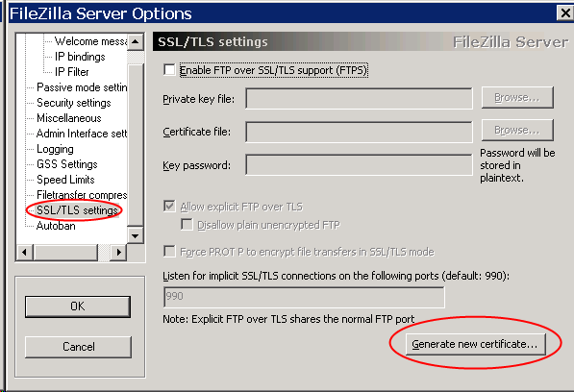Click tree horizontal scrollbar right arrow

pos(118,253)
